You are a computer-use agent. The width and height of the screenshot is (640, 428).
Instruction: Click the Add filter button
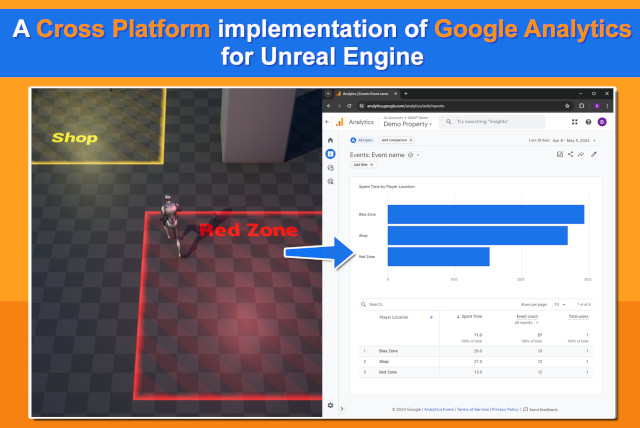(x=362, y=165)
